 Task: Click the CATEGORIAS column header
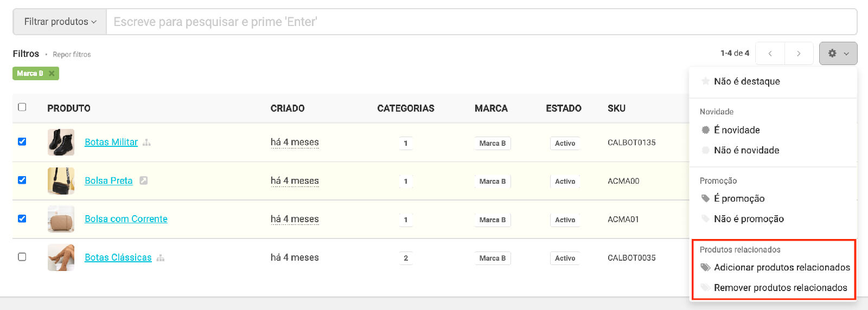(x=406, y=108)
